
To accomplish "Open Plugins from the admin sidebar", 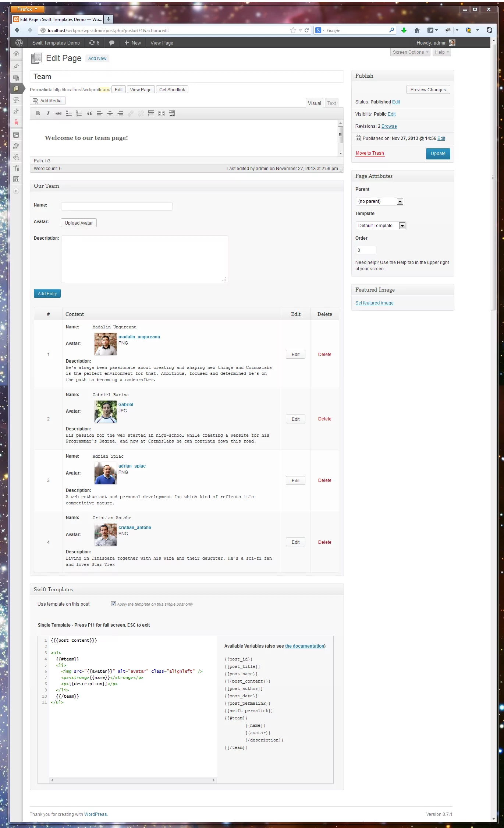I will (16, 146).
